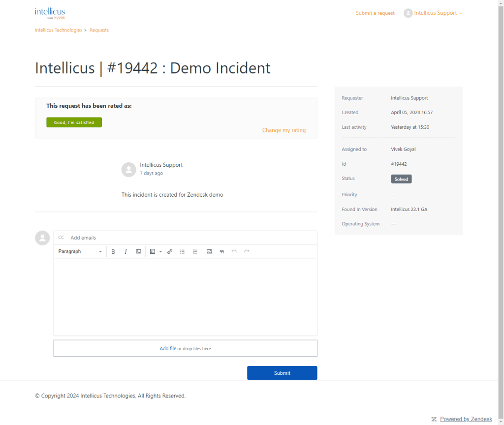Select the ticket id #19442 value
The width and height of the screenshot is (504, 425).
pos(399,164)
